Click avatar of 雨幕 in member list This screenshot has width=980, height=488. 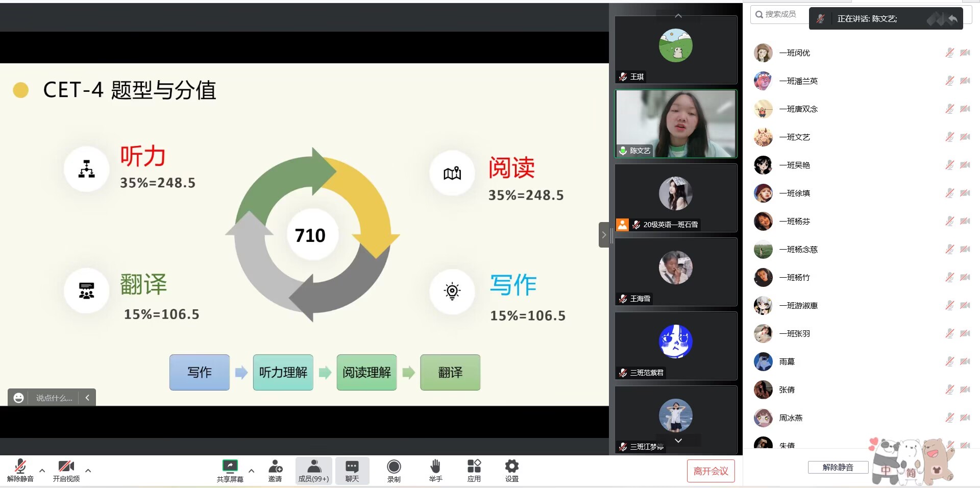(x=763, y=361)
